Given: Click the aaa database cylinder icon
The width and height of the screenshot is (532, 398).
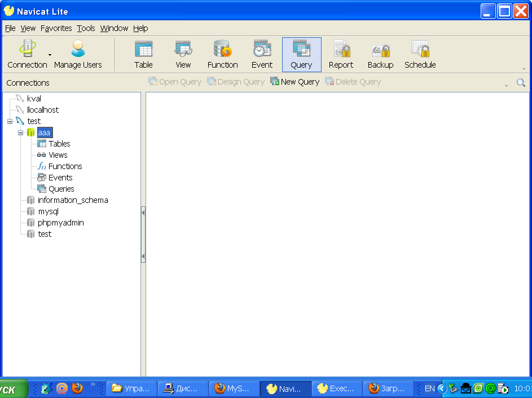Looking at the screenshot, I should coord(30,132).
